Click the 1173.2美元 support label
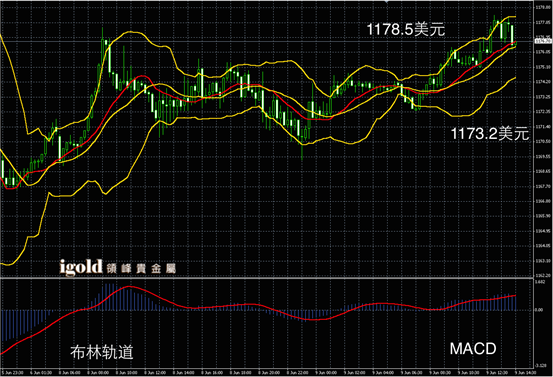The height and width of the screenshot is (377, 553). tap(490, 134)
